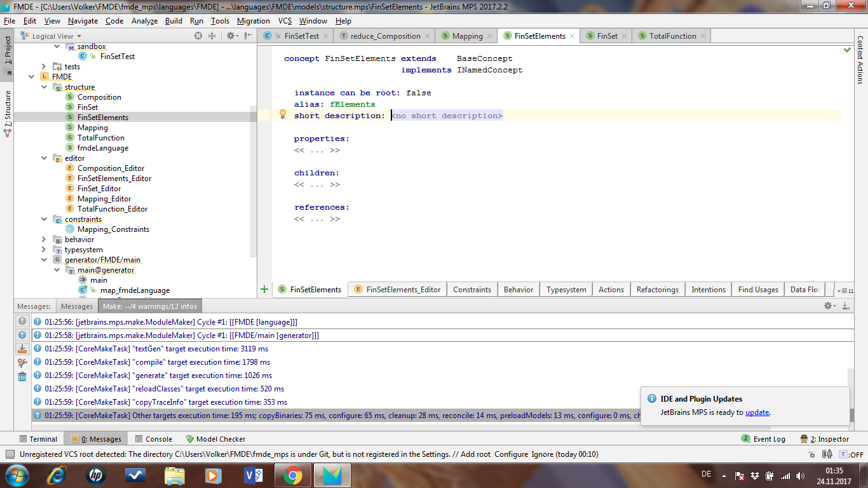Click the wrench settings icon in Messages panel
Screen dimensions: 868x488
[x=22, y=363]
